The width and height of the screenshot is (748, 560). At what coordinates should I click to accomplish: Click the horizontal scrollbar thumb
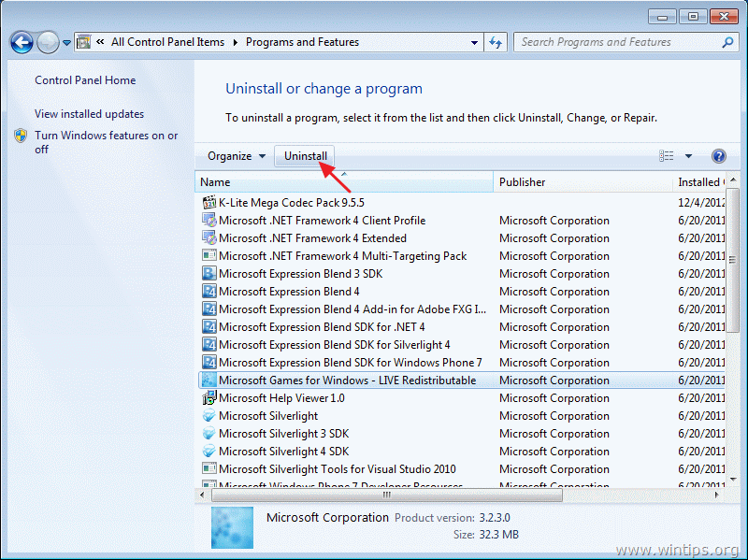coord(387,495)
